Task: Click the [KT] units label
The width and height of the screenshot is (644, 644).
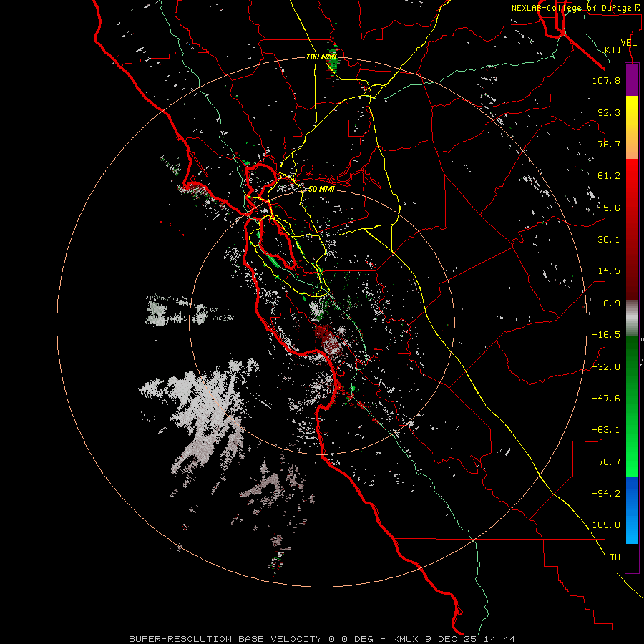Action: click(x=611, y=49)
